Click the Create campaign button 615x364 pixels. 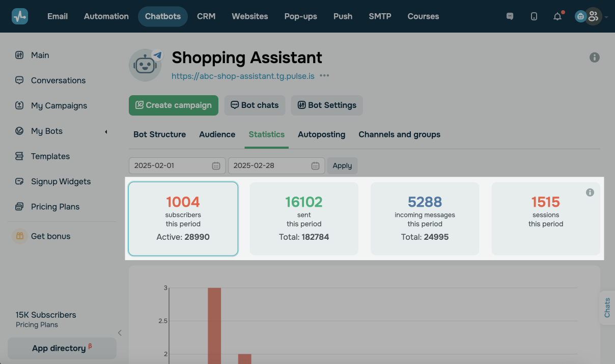click(x=173, y=105)
